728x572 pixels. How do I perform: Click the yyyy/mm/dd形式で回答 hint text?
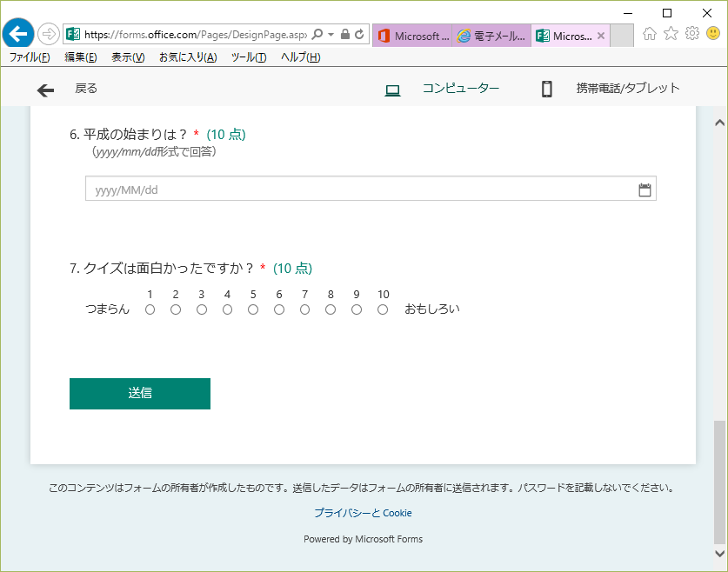(154, 152)
